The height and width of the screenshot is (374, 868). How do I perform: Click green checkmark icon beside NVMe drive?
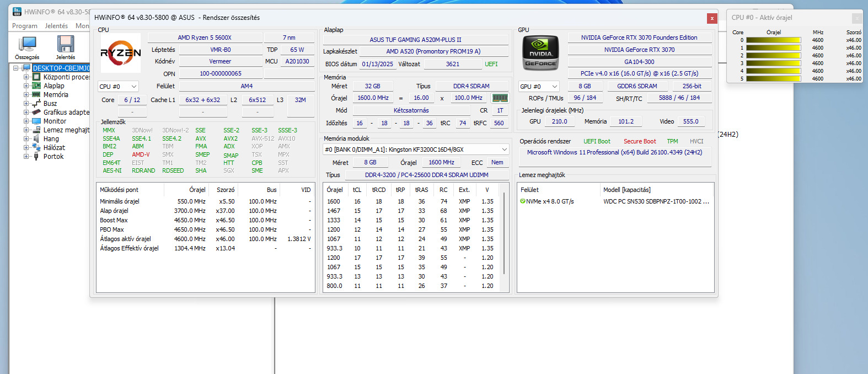[522, 201]
